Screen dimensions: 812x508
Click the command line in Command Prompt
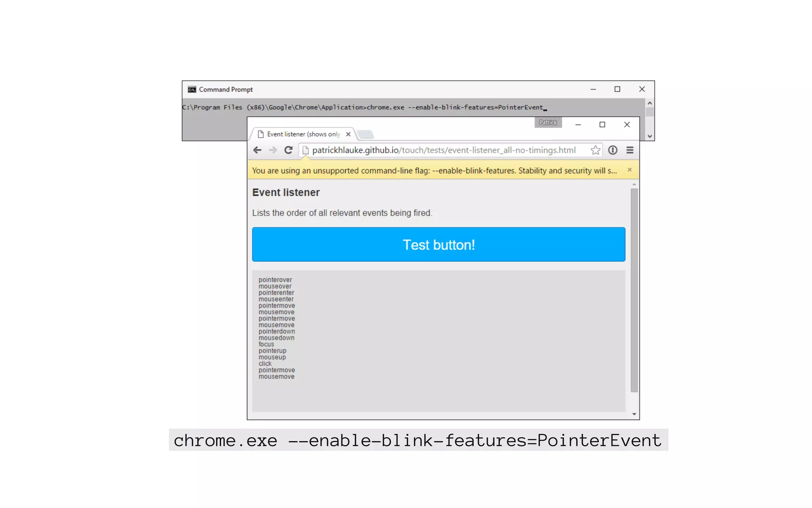pos(364,108)
